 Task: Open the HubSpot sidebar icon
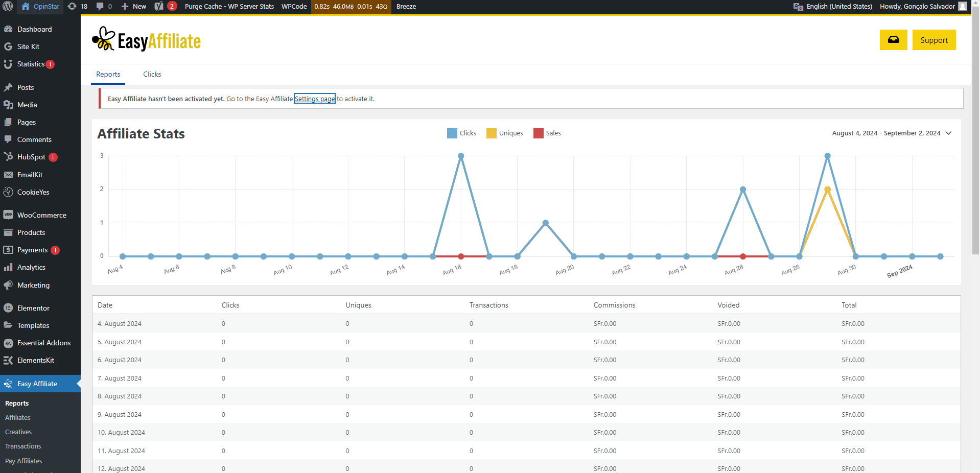[8, 157]
